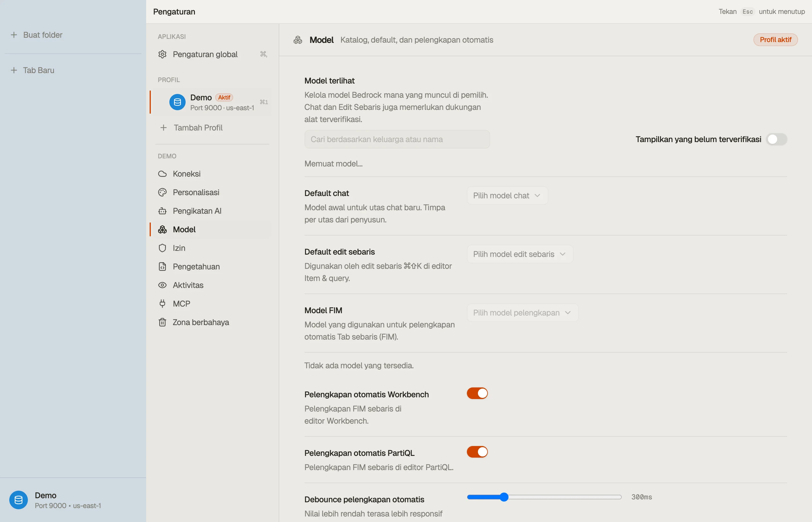The width and height of the screenshot is (812, 522).
Task: Click the Model terlihat heading
Action: 329,81
